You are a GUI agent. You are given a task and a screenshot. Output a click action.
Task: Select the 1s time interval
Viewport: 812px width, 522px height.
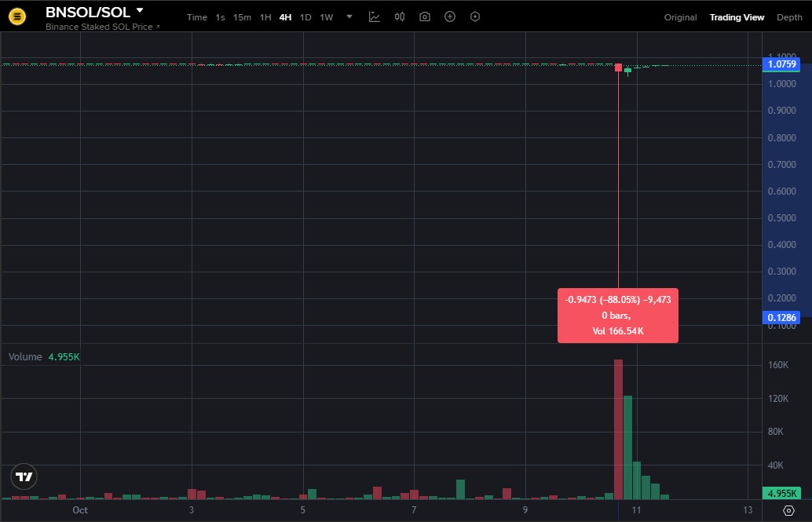tap(220, 17)
